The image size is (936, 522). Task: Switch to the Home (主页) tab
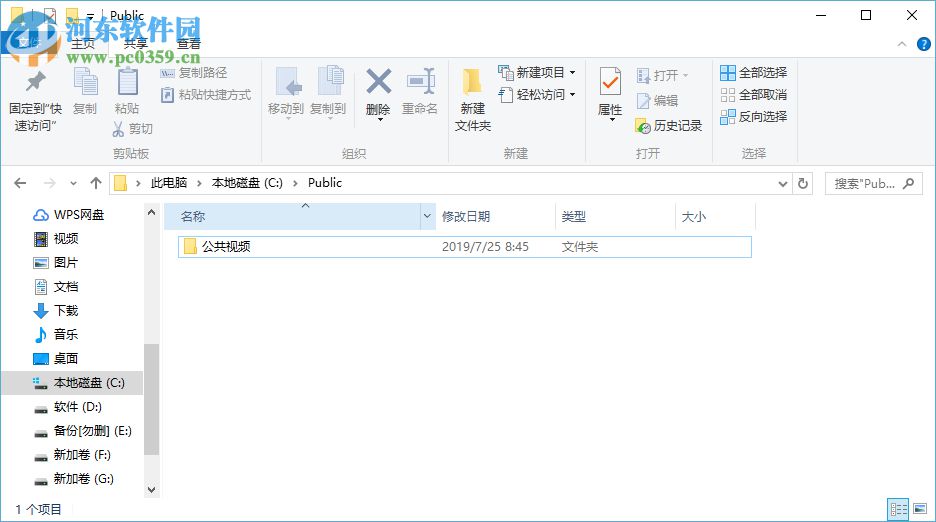83,44
